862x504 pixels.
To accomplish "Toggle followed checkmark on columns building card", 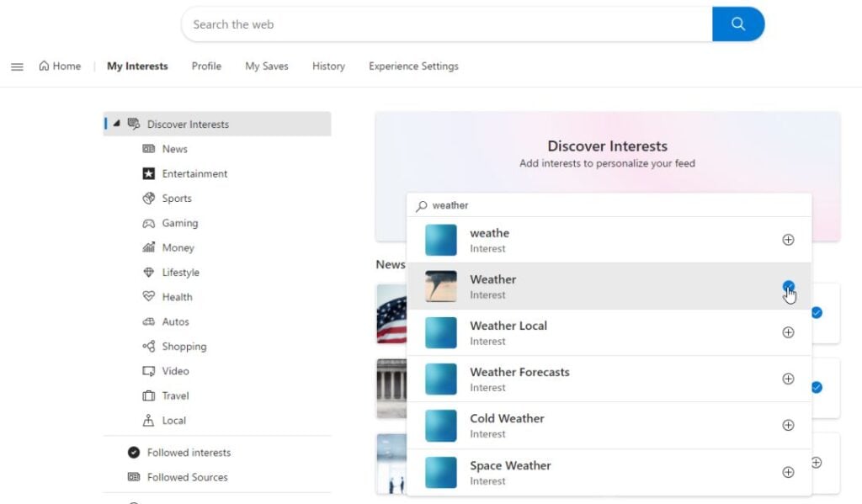I will tap(817, 388).
